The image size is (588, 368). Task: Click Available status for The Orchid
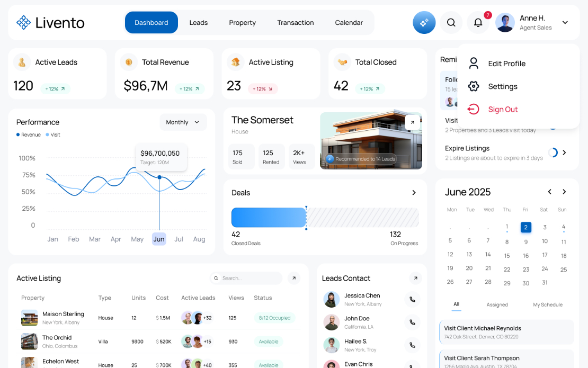pyautogui.click(x=269, y=342)
